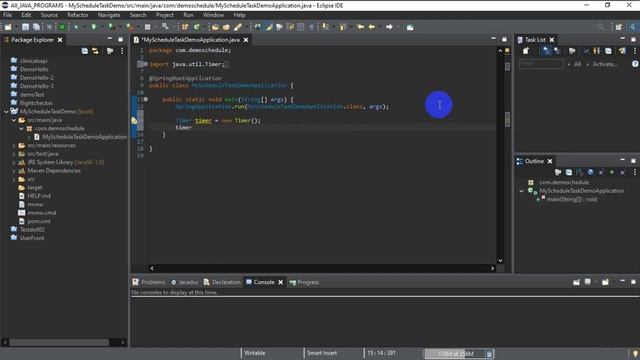Expand the JRE System Library node
The height and width of the screenshot is (360, 640).
[x=14, y=162]
